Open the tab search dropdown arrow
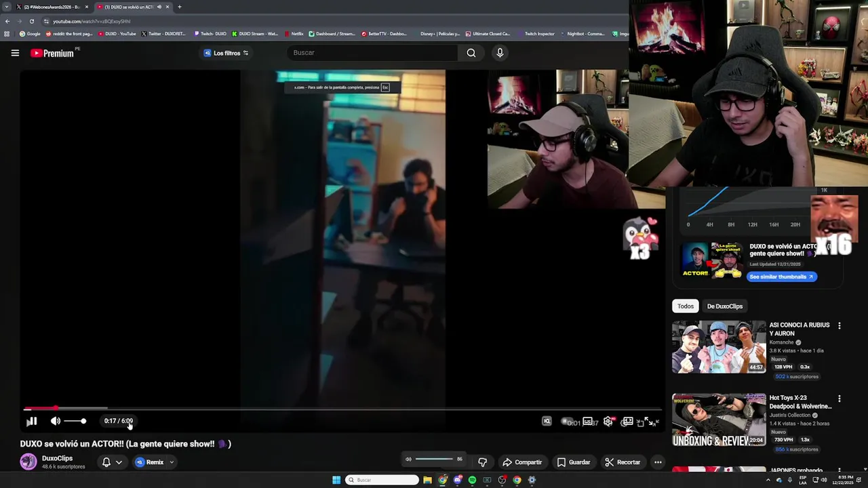 6,7
